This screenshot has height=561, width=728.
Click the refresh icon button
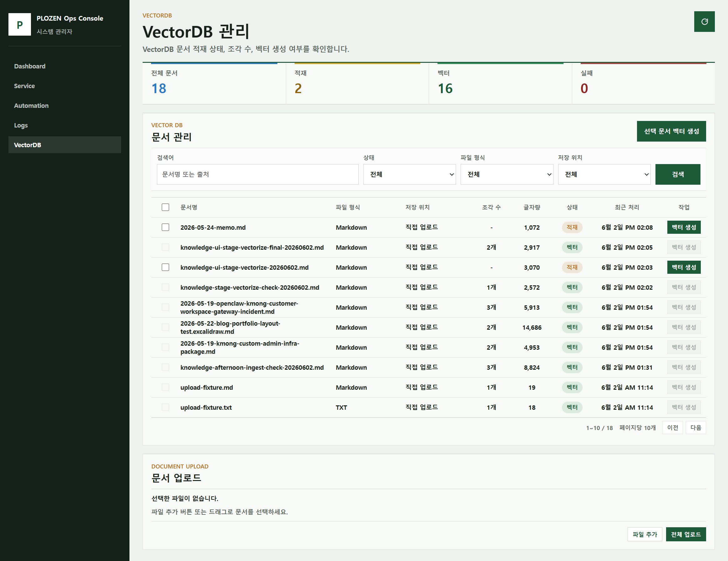point(704,22)
